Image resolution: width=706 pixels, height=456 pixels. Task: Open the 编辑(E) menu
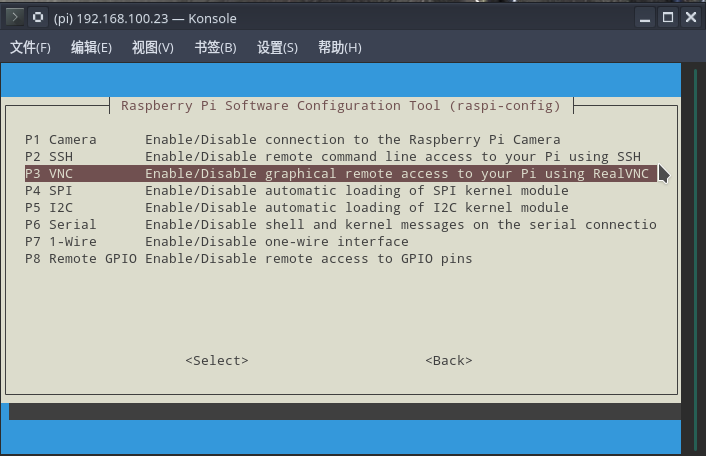click(91, 47)
